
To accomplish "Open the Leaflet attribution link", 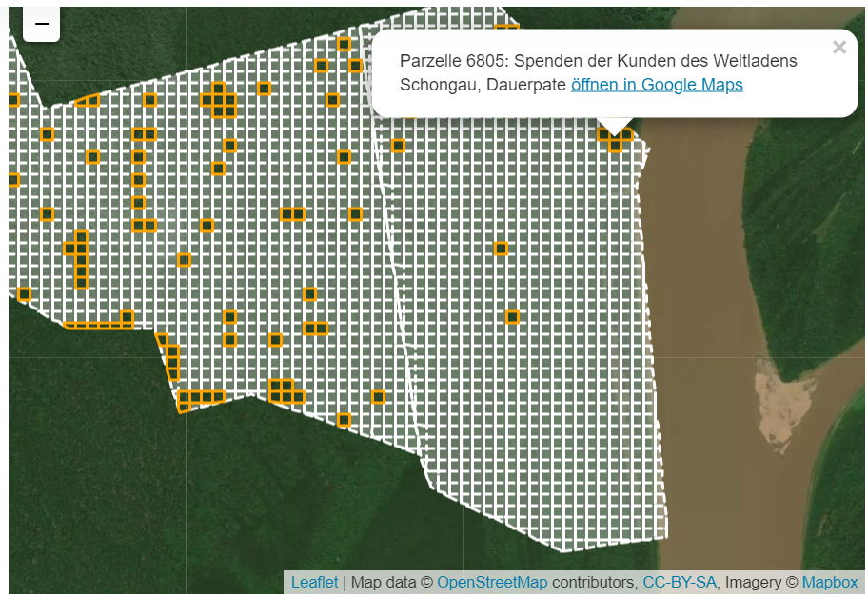I will (314, 582).
